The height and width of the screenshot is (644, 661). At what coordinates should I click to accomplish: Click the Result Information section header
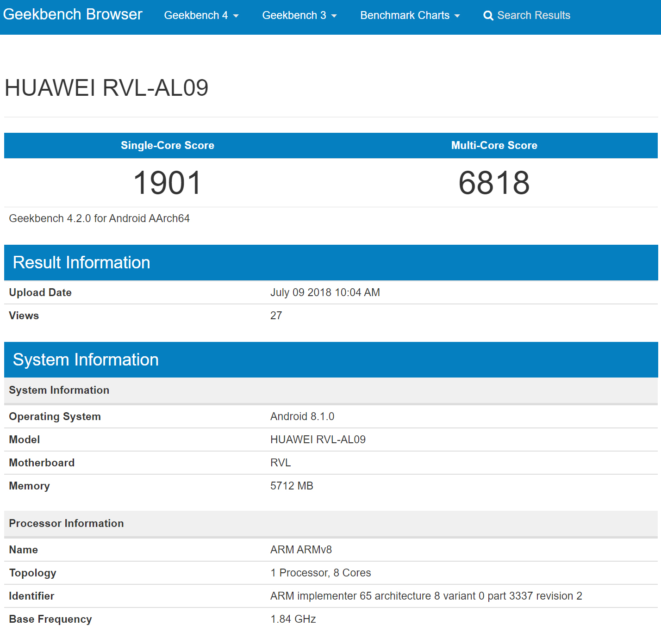click(331, 262)
